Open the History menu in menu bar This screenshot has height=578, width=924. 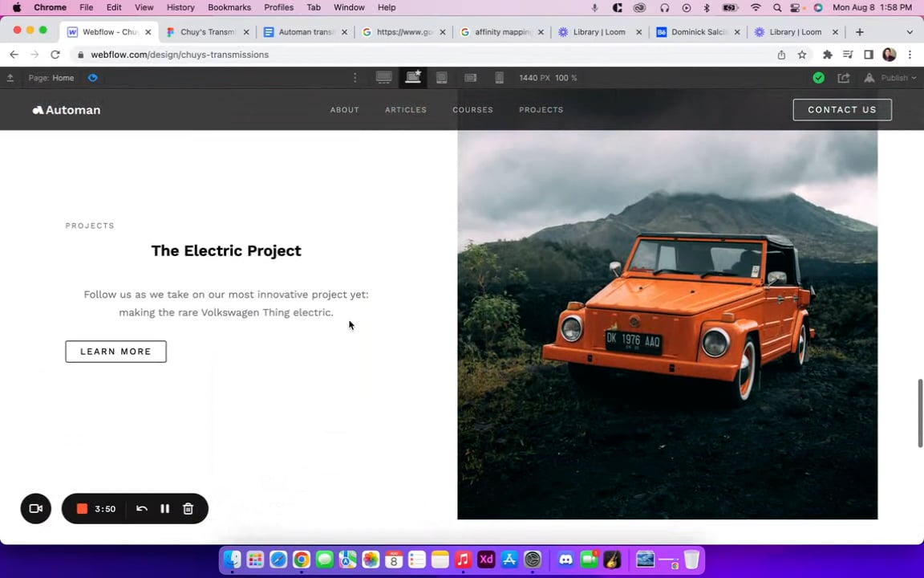180,8
